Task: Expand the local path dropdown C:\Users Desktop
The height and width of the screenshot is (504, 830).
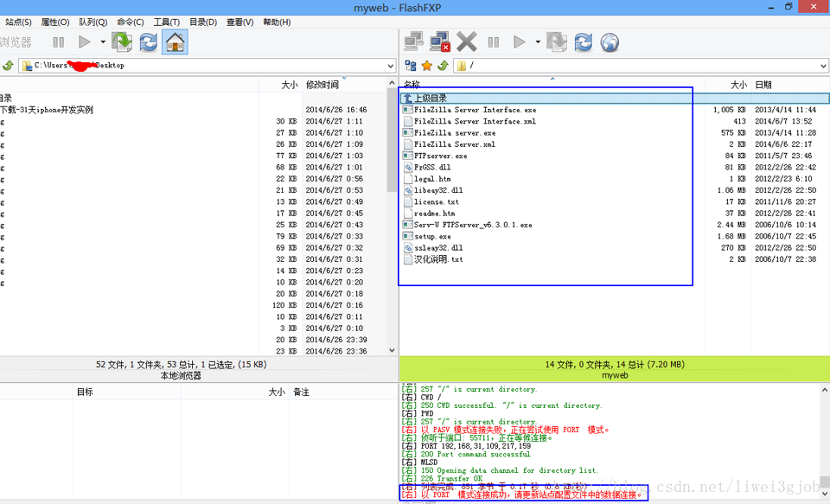Action: click(391, 66)
